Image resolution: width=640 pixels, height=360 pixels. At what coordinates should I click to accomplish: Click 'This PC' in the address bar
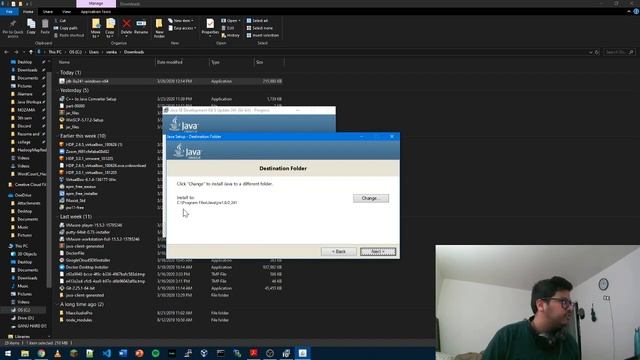click(55, 52)
